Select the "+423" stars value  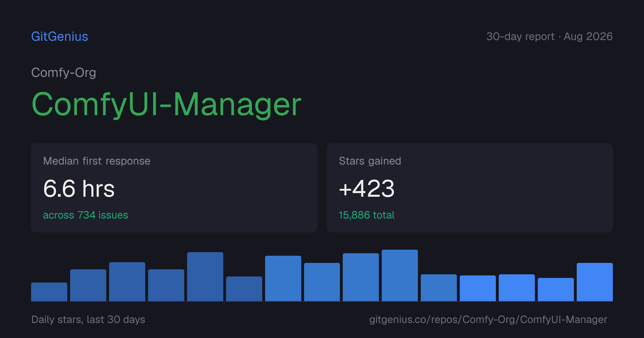367,188
